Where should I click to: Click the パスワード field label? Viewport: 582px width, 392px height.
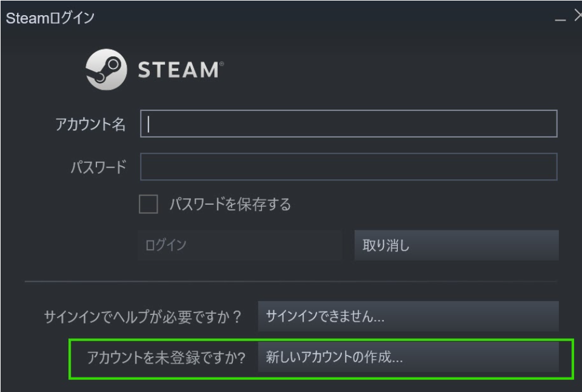[98, 167]
